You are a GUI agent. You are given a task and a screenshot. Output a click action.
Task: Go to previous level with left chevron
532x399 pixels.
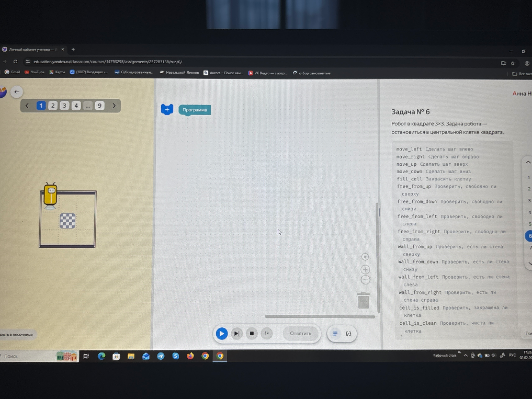tap(27, 106)
